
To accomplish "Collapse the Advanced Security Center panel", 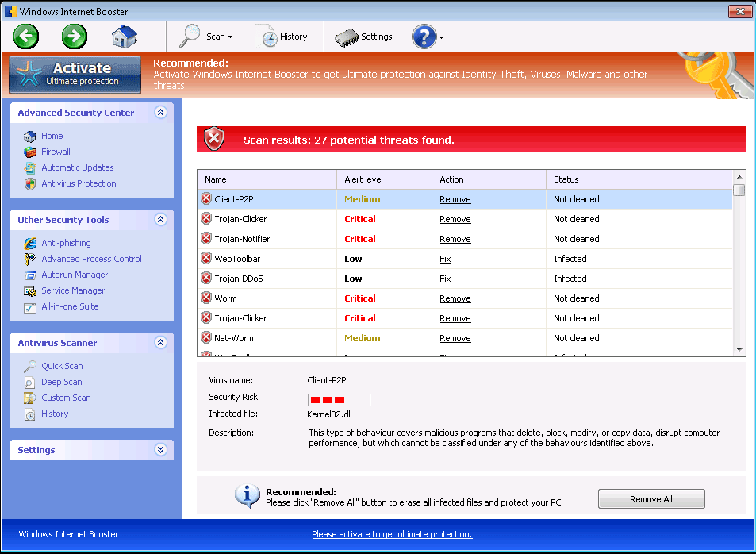I will point(160,113).
